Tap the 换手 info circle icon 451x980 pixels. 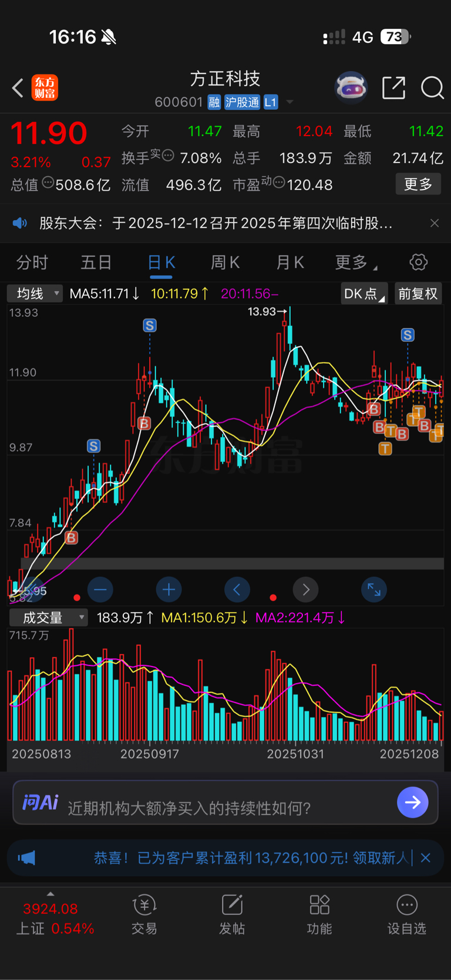coord(168,156)
